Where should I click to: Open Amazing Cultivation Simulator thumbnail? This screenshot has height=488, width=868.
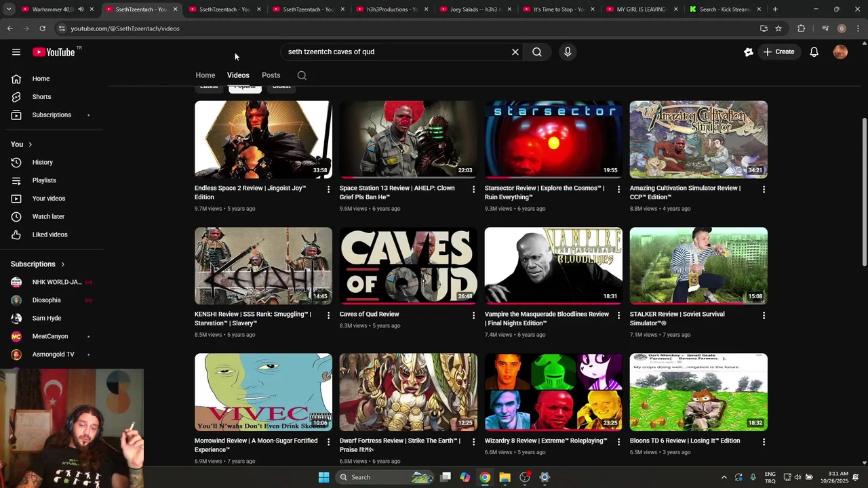(x=698, y=140)
